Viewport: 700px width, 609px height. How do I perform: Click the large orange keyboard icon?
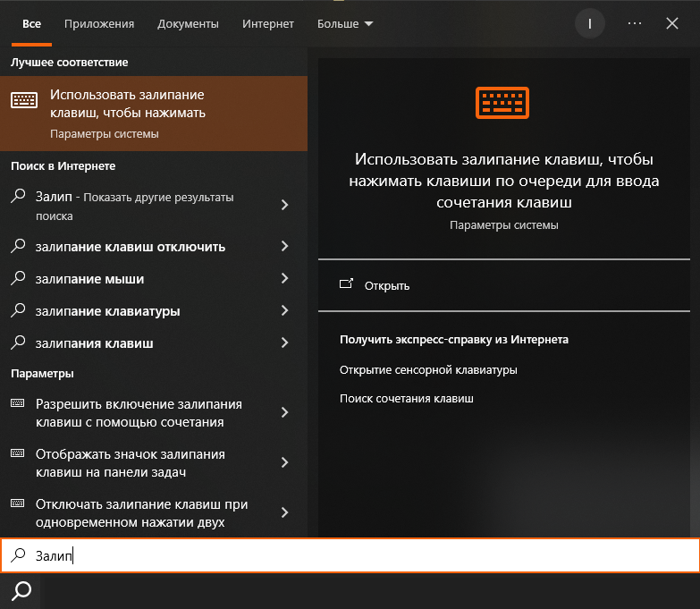[x=502, y=103]
